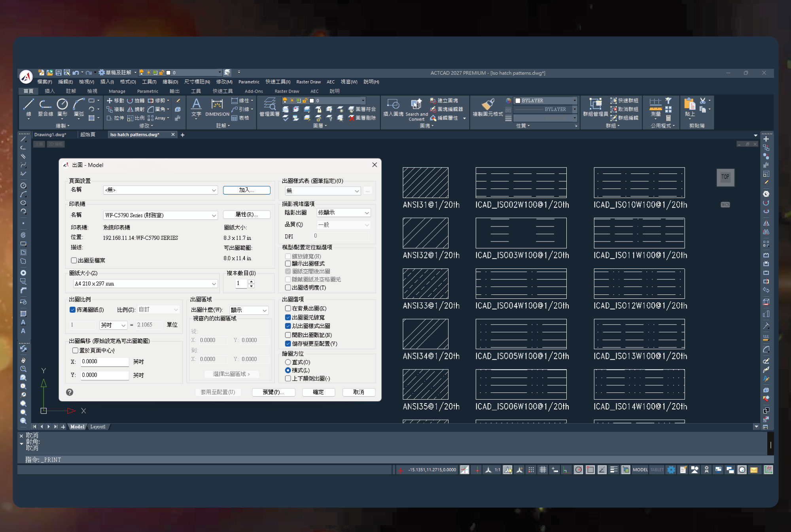Expand the 草稿及註解 workspace dropdown
This screenshot has height=532, width=791.
(135, 73)
